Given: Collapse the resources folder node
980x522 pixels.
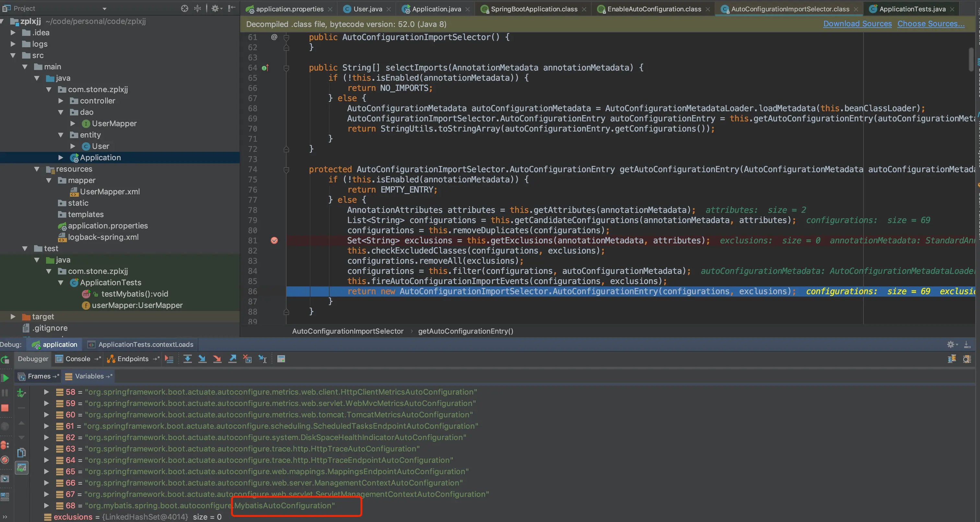Looking at the screenshot, I should pos(37,169).
